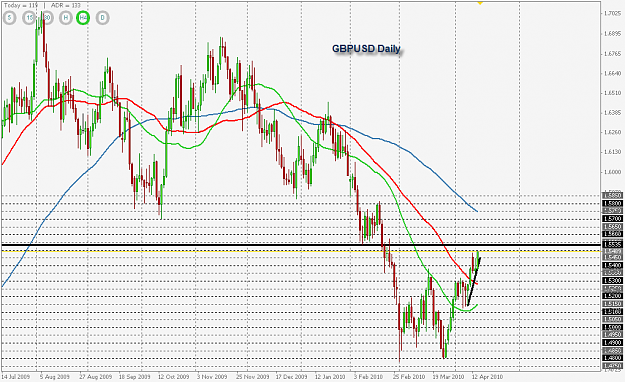Click the yellow marker at the chart top edge
625x382 pixels.
click(480, 3)
